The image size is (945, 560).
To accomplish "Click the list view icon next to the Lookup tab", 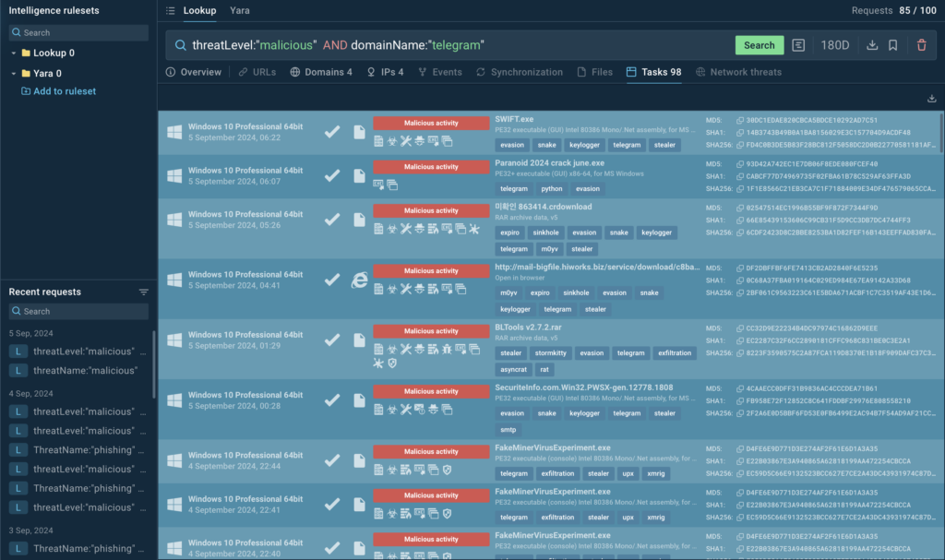I will (x=171, y=11).
